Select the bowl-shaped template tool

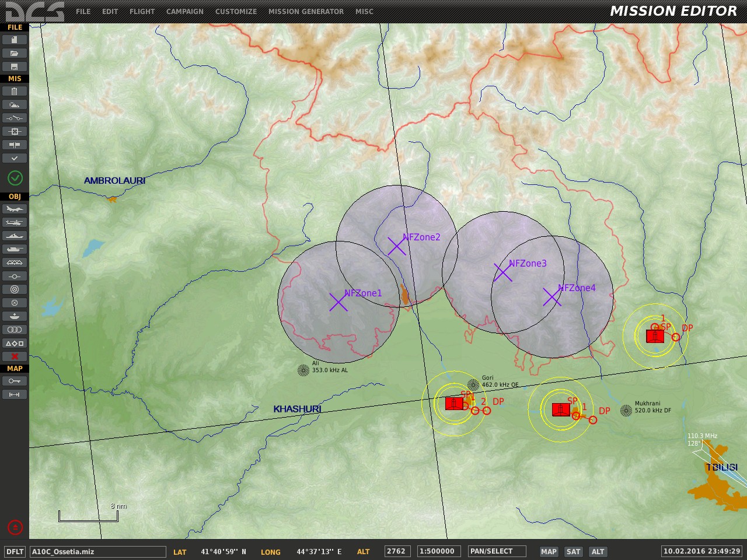[x=15, y=316]
